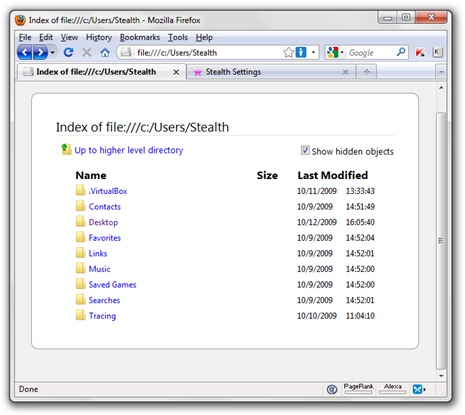Open the recent pages history dropdown arrow
The image size is (465, 415).
pyautogui.click(x=52, y=53)
